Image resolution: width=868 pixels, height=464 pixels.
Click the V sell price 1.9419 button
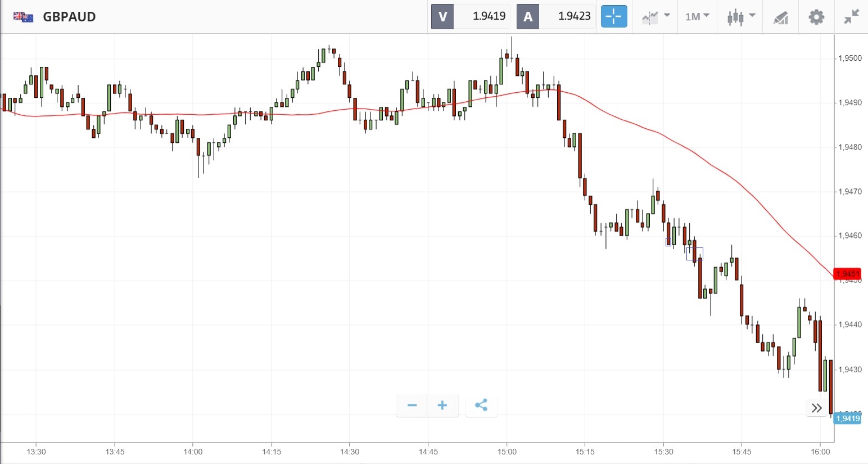(470, 17)
